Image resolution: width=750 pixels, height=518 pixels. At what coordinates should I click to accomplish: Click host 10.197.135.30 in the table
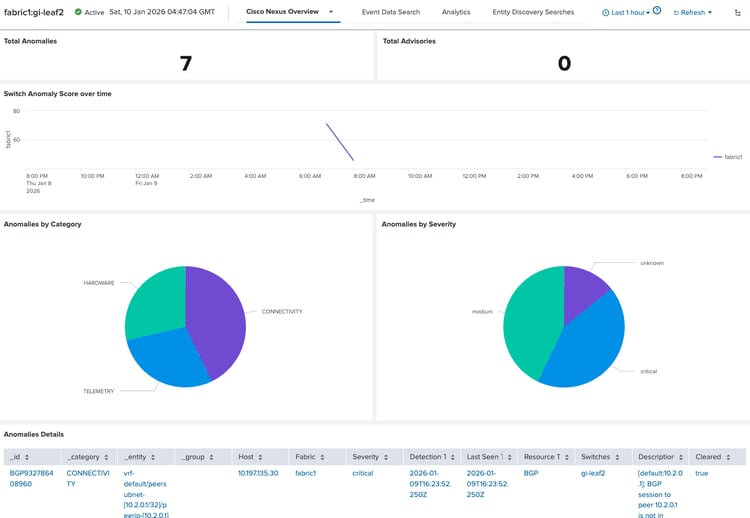point(258,473)
